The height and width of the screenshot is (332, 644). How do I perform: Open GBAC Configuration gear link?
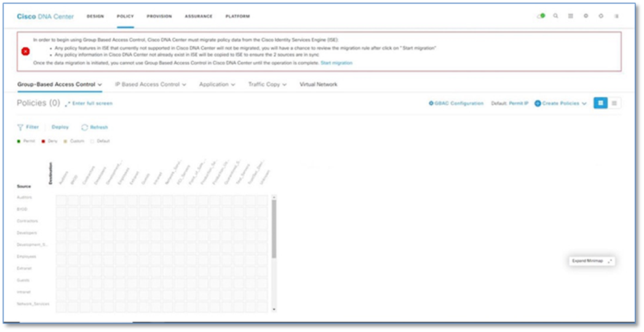456,103
